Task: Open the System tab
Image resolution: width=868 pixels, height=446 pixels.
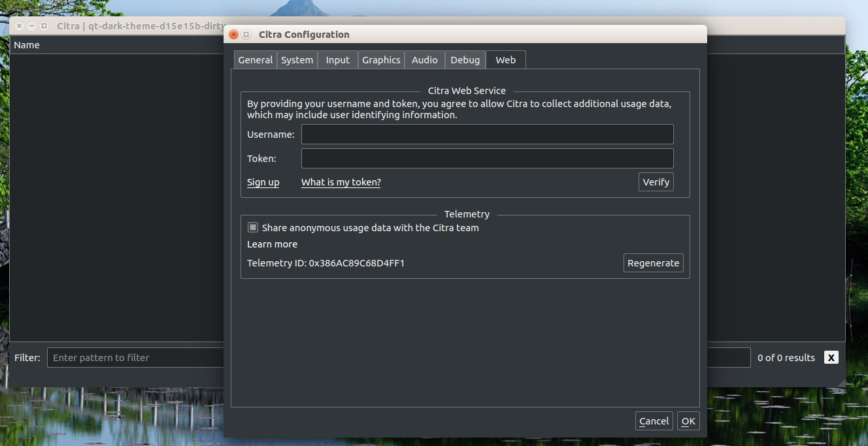Action: tap(297, 59)
